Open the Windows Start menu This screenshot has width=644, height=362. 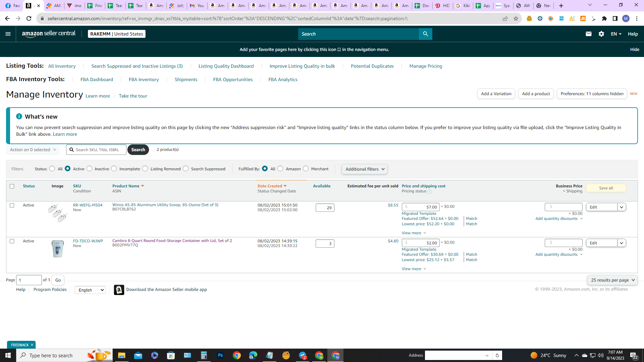(x=8, y=355)
